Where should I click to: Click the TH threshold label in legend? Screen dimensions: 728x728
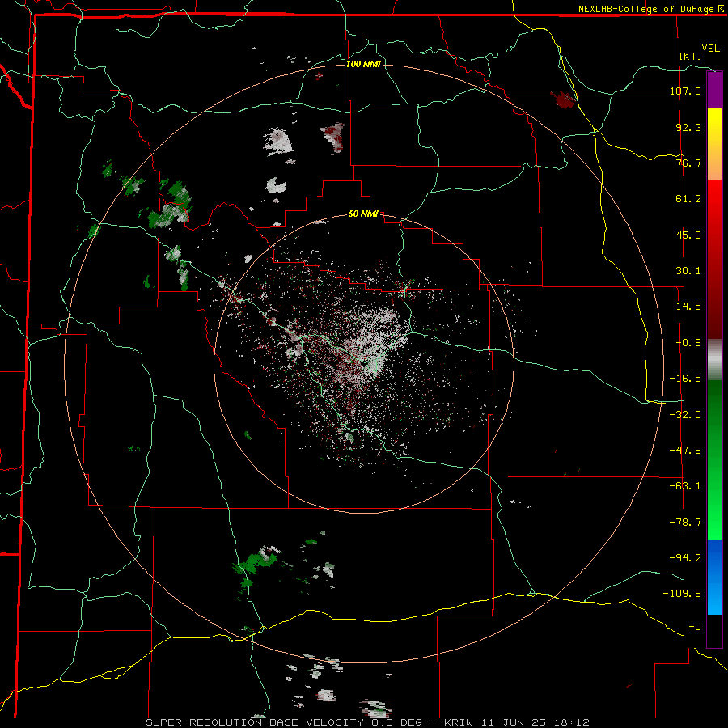pyautogui.click(x=695, y=630)
